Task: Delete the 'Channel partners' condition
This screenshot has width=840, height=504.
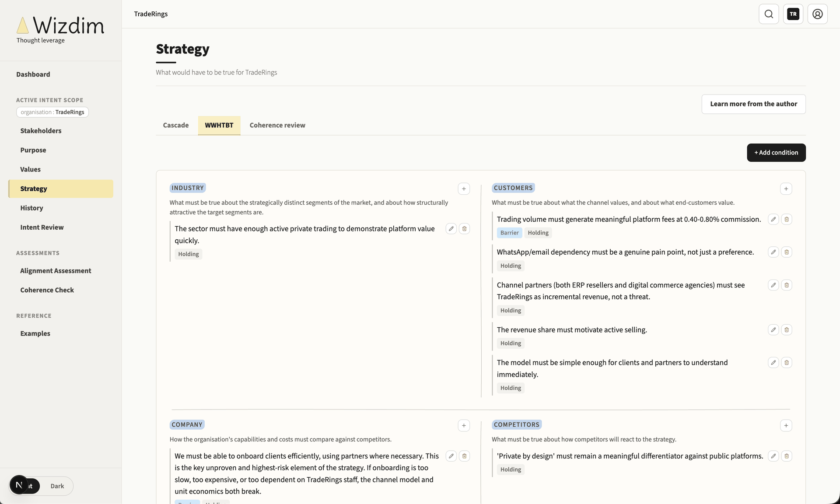Action: click(787, 285)
